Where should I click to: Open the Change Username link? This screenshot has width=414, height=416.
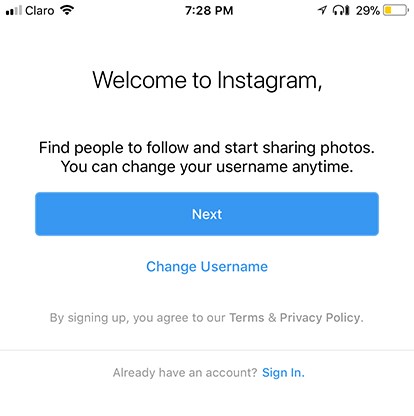pos(207,267)
